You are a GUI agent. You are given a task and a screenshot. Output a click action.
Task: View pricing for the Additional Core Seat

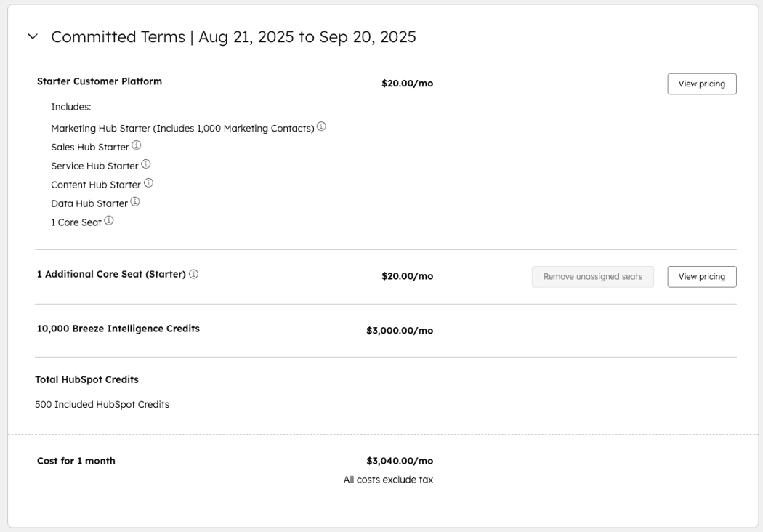[x=701, y=276]
